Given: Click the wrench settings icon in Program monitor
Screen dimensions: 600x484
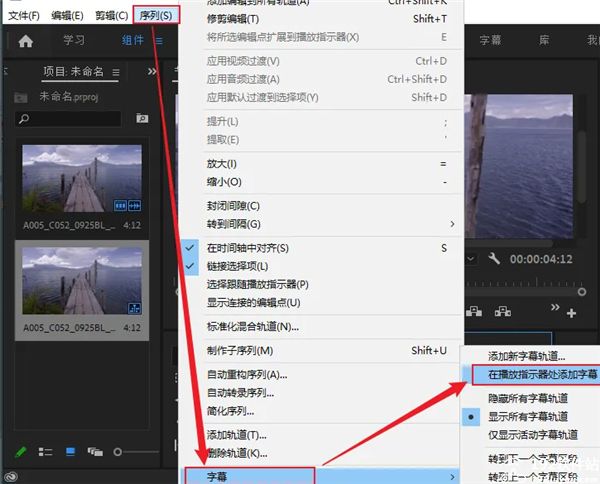Looking at the screenshot, I should (493, 259).
